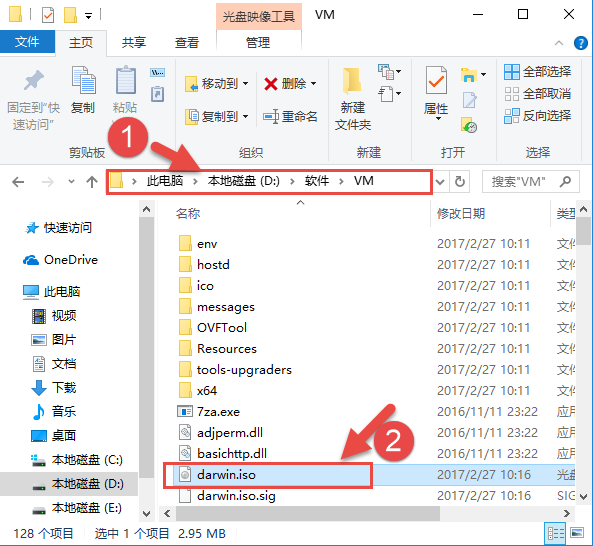Switch to large icons view in status bar
This screenshot has height=546, width=593.
pos(577,533)
